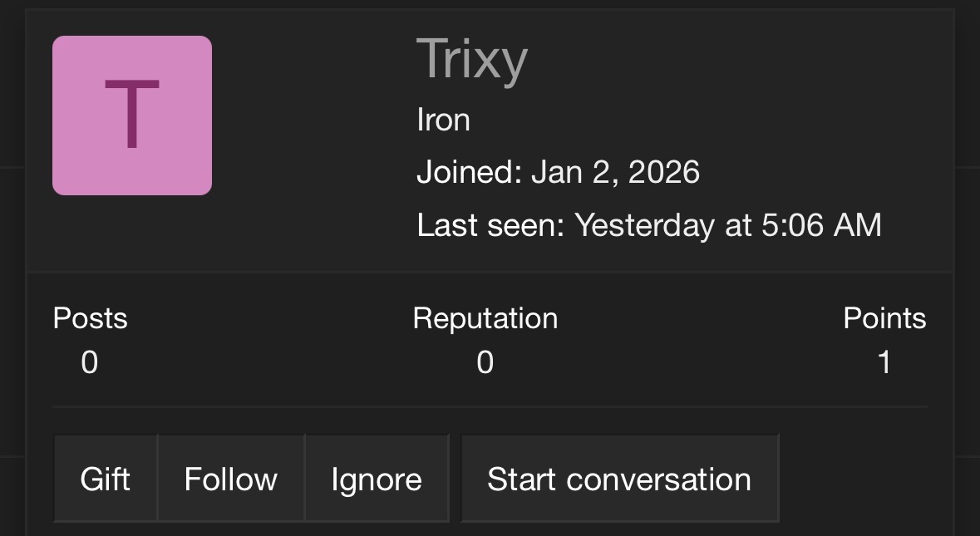Click the divider line above the stats row
The height and width of the screenshot is (536, 980).
490,271
